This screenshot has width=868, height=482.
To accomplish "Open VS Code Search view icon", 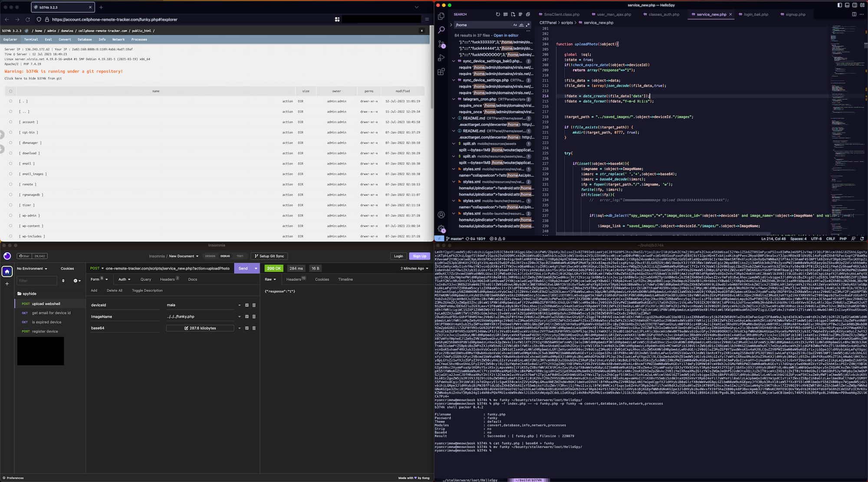I will click(x=441, y=30).
